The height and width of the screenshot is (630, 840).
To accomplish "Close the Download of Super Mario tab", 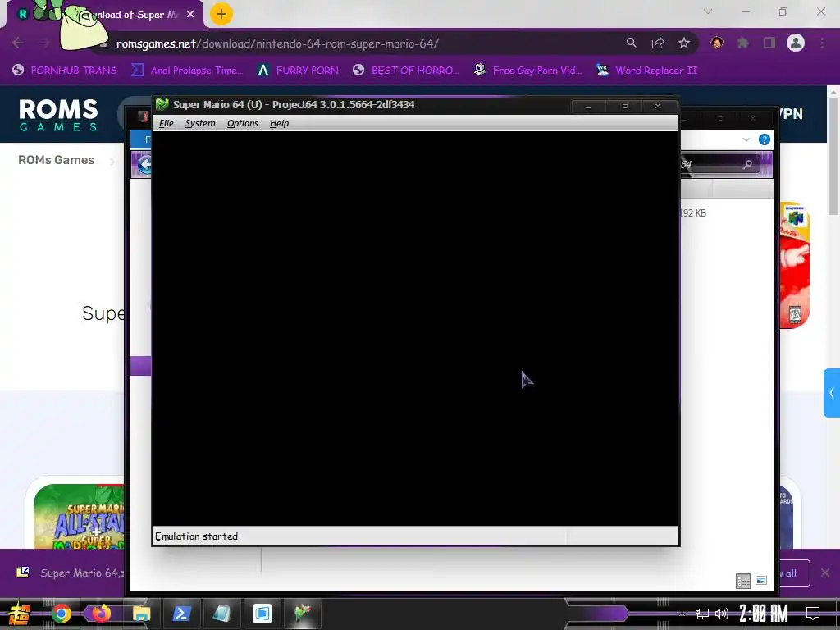I will pyautogui.click(x=190, y=15).
